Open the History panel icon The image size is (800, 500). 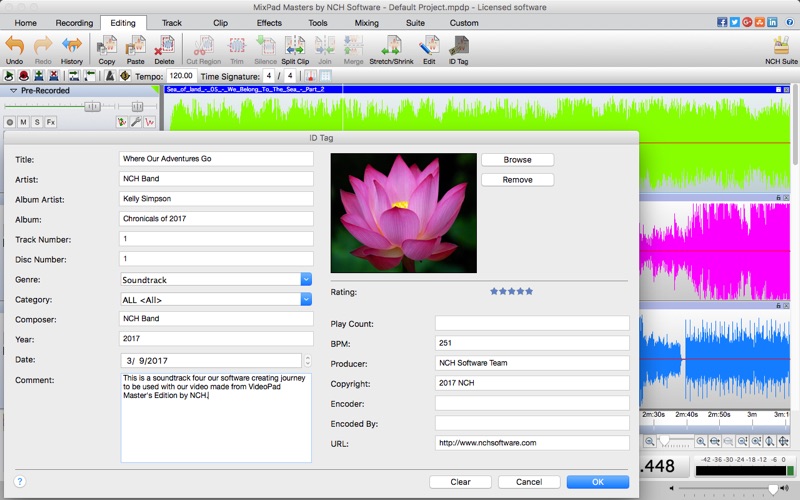click(x=72, y=47)
